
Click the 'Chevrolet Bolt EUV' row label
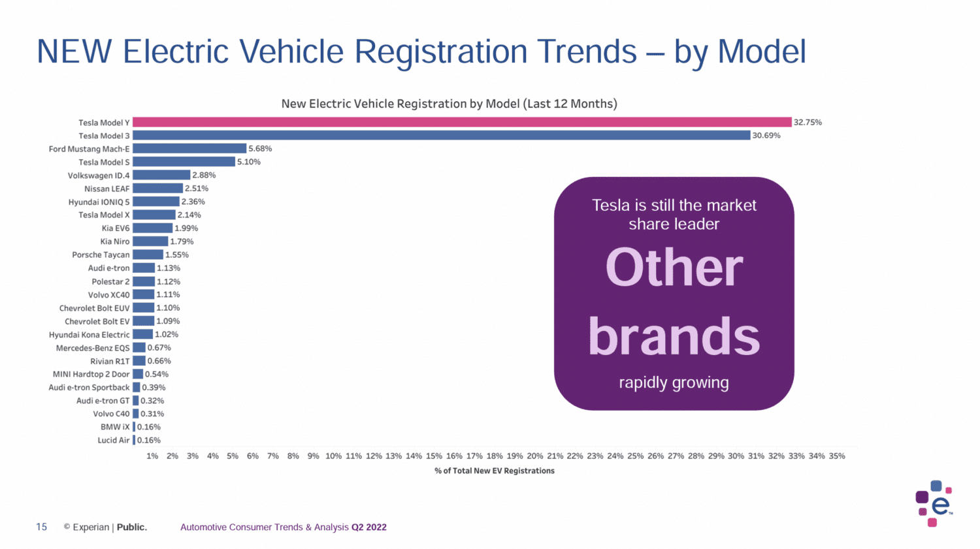pyautogui.click(x=95, y=308)
